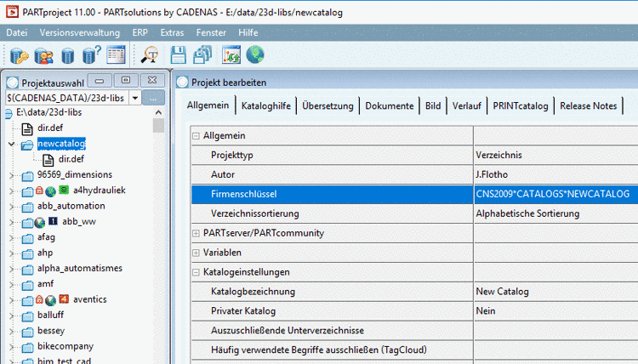Select the Allgemein tab
Image resolution: width=638 pixels, height=364 pixels.
coord(208,105)
